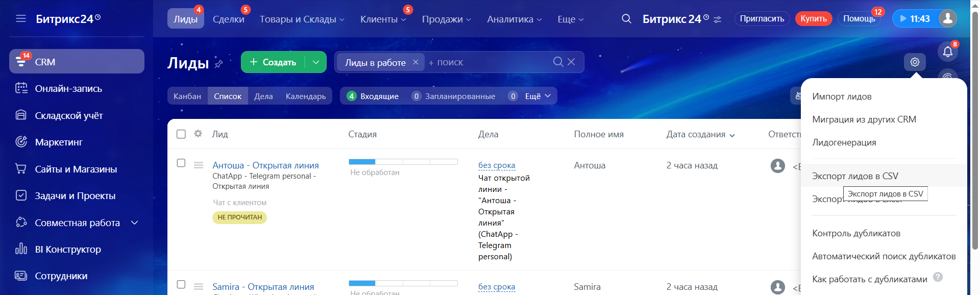Expand the Создать button dropdown arrow
The height and width of the screenshot is (295, 980).
(x=316, y=62)
